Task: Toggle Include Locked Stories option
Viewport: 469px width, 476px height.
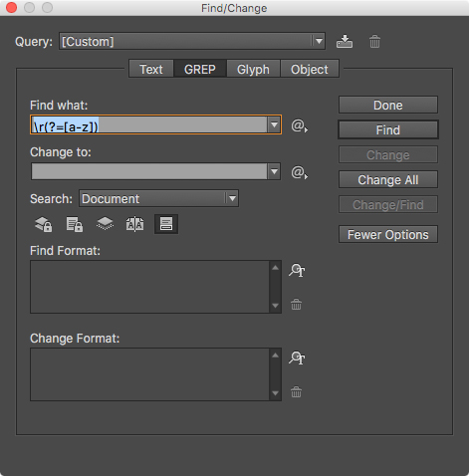Action: click(74, 224)
